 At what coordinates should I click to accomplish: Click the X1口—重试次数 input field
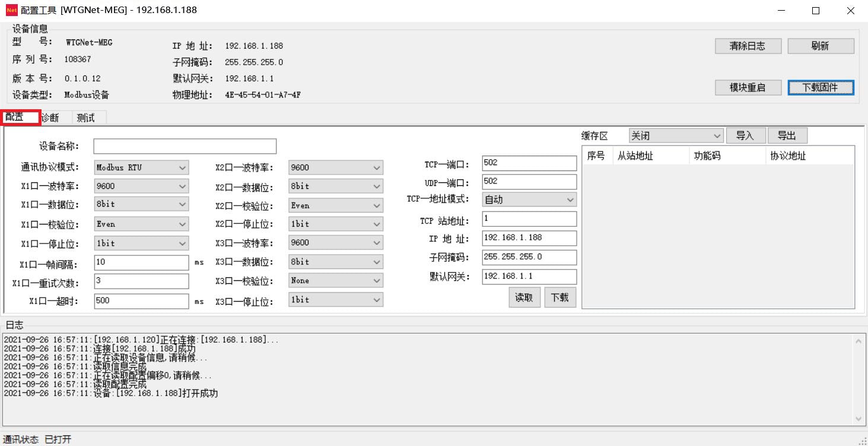(141, 281)
